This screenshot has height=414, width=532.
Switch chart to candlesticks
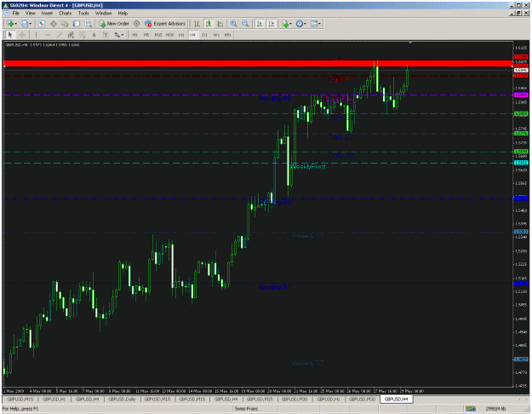click(209, 24)
